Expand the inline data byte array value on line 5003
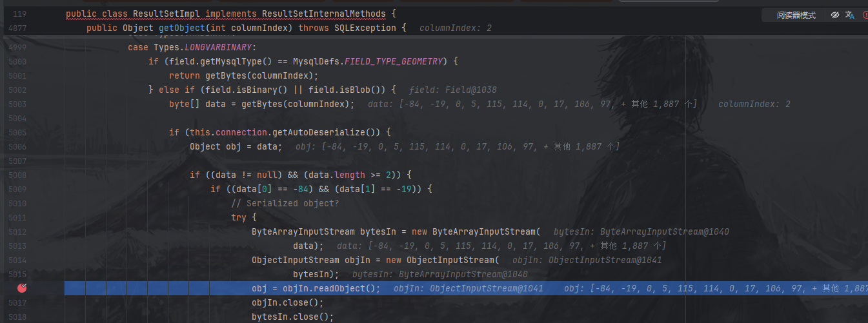Viewport: 868px width, 323px height. point(532,104)
